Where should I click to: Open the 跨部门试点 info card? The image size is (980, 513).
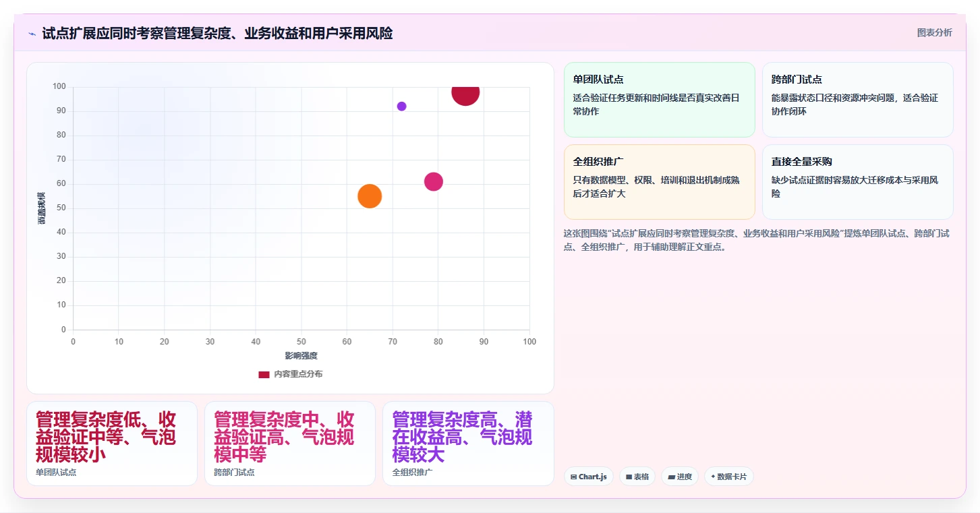(858, 100)
